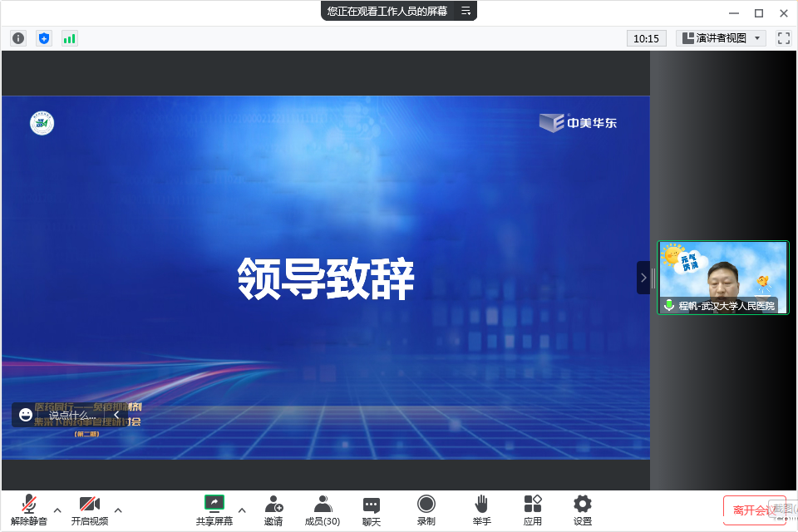
Task: Check the green network signal icon
Action: 69,38
